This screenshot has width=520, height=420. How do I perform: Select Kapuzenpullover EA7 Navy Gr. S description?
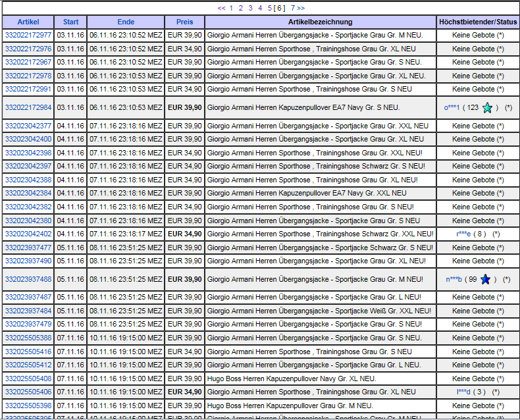(x=303, y=107)
